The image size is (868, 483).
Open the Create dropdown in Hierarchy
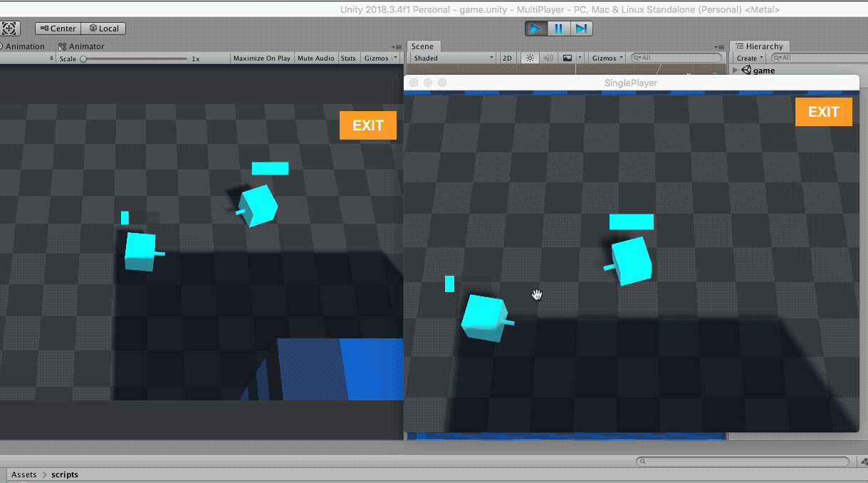coord(750,58)
